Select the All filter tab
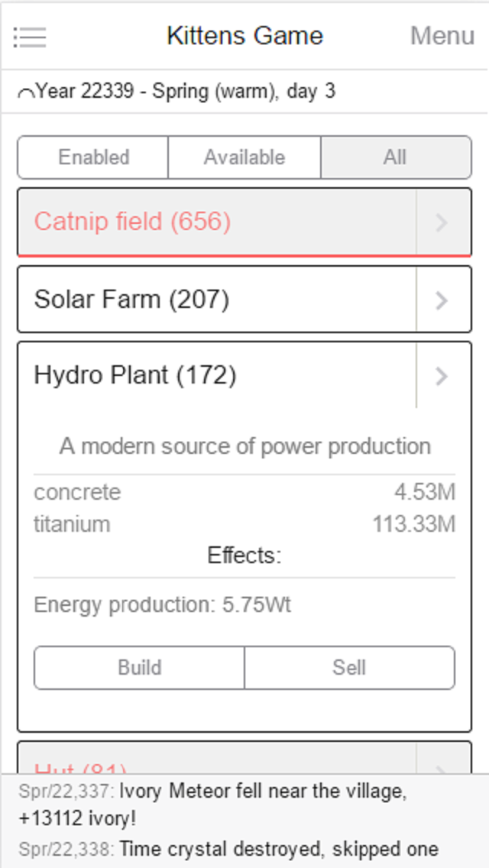Image resolution: width=489 pixels, height=868 pixels. pyautogui.click(x=395, y=157)
